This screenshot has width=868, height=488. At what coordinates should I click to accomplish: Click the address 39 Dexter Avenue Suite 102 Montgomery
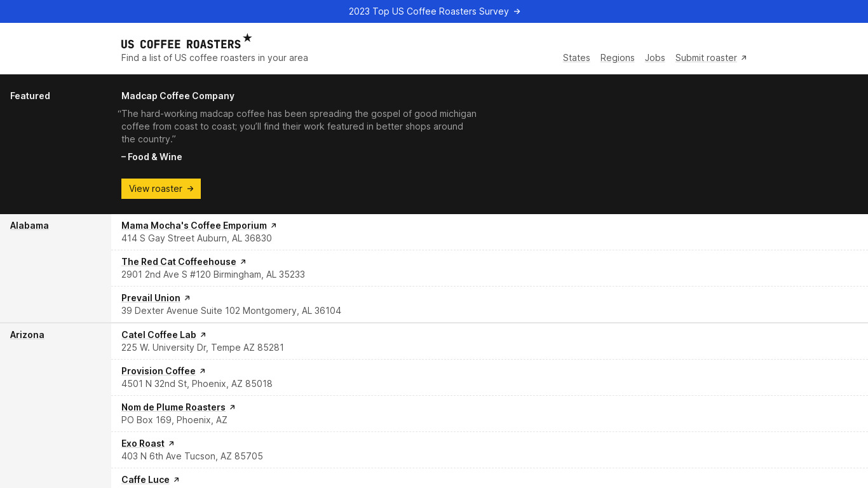231,311
